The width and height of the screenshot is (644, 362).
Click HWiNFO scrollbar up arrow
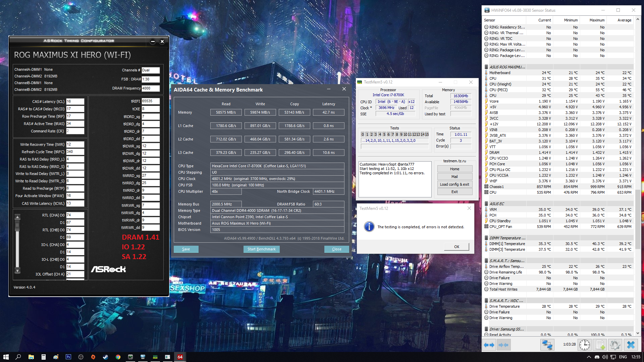tap(638, 19)
